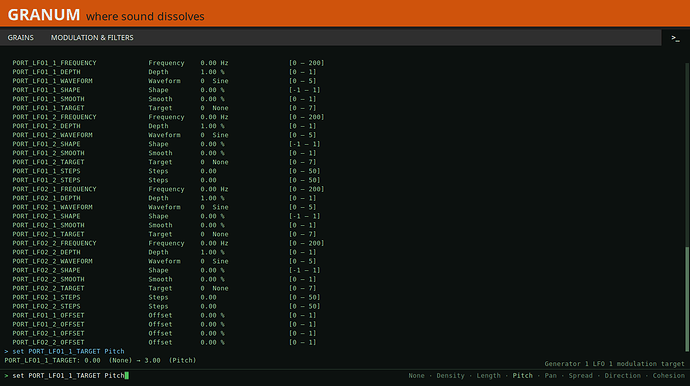Select the PORT_LFO1_1_DEPTH parameter name
Image resolution: width=690 pixels, height=386 pixels.
(x=46, y=72)
